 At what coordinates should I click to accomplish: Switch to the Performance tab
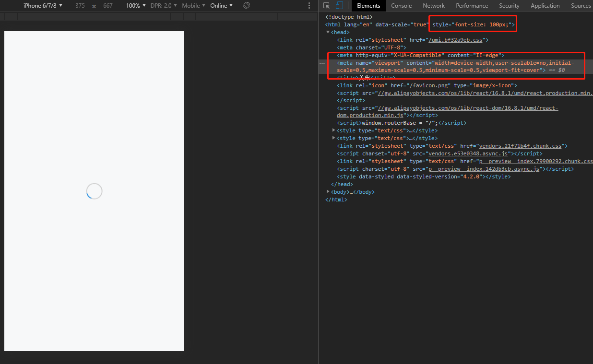pos(472,6)
